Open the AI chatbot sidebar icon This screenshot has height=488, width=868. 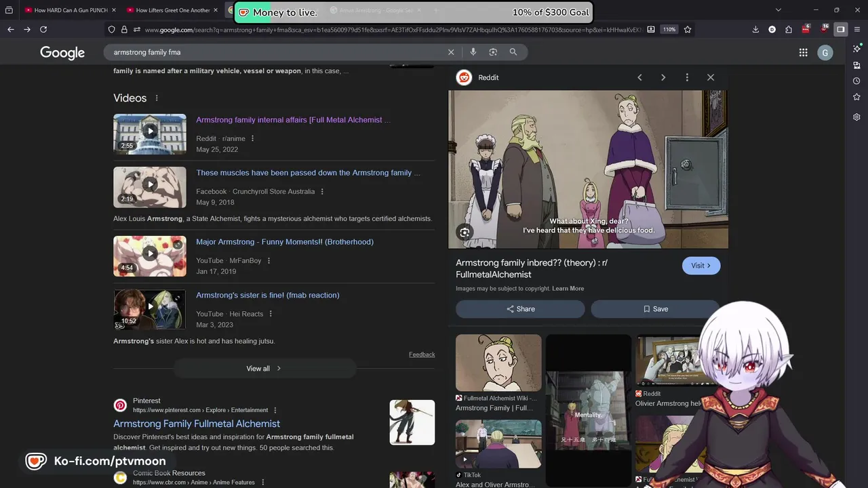point(856,49)
